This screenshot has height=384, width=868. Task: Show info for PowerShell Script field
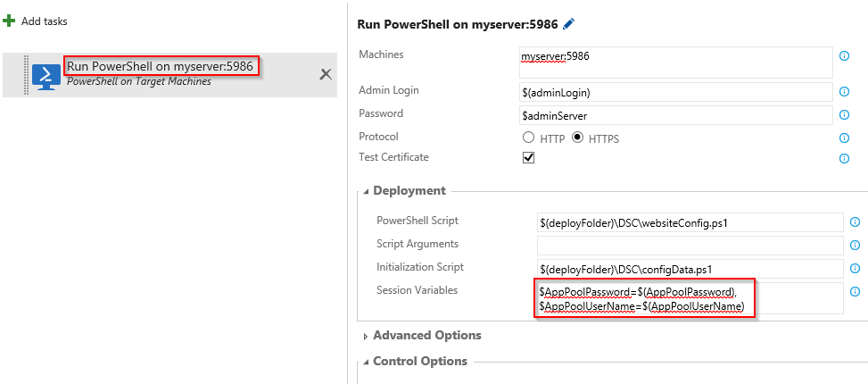855,222
